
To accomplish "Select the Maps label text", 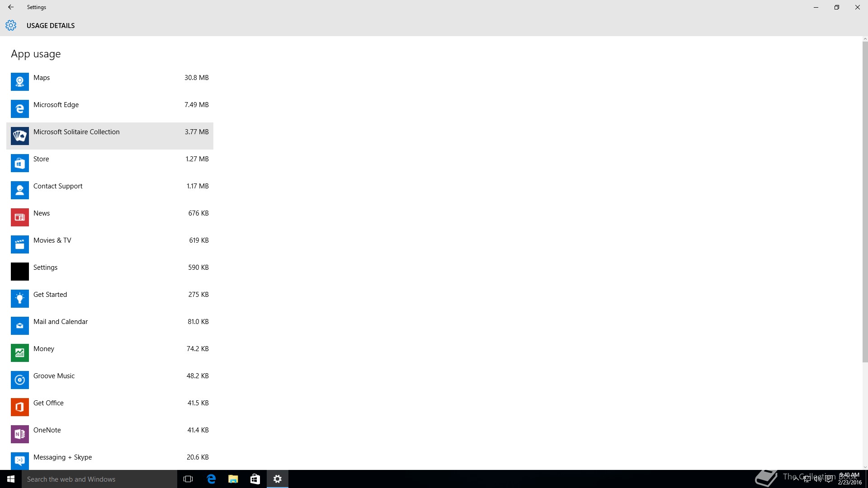I will click(42, 78).
